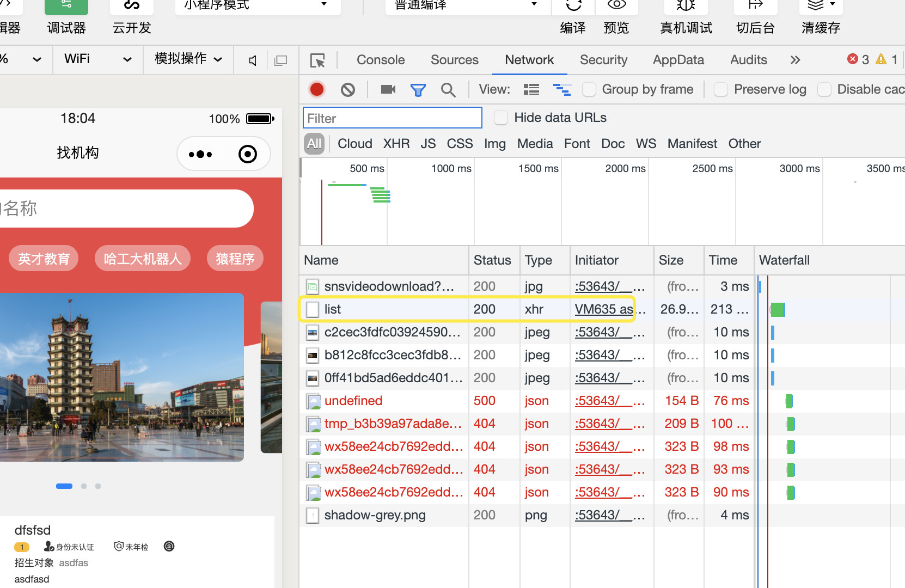Image resolution: width=905 pixels, height=588 pixels.
Task: Check the Hide data URLs option
Action: pyautogui.click(x=501, y=118)
